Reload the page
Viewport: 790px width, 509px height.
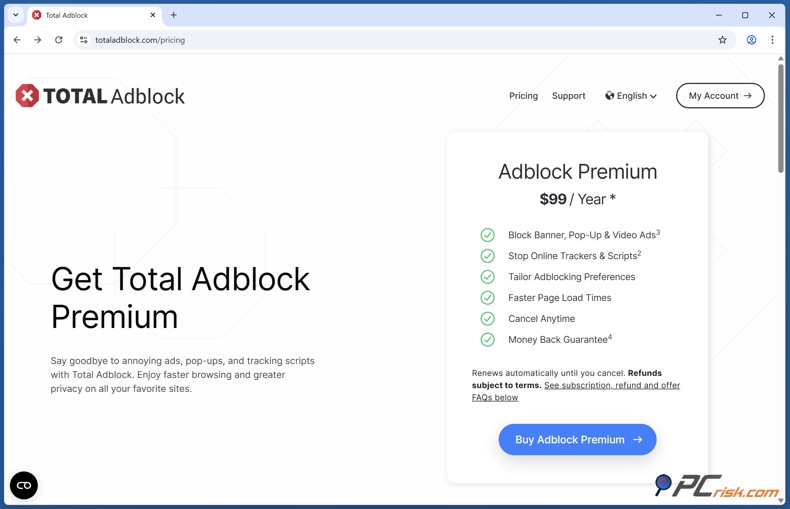58,40
